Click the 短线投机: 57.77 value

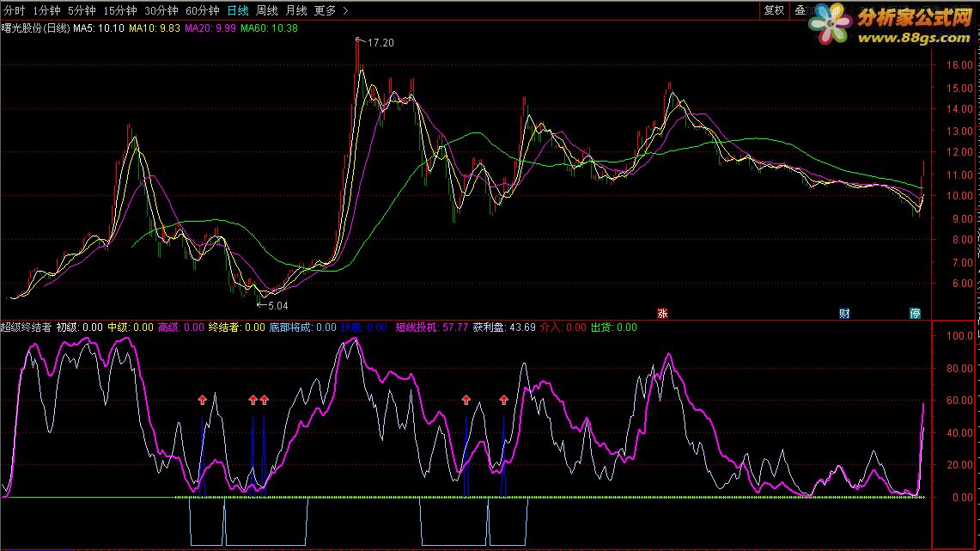coord(432,328)
